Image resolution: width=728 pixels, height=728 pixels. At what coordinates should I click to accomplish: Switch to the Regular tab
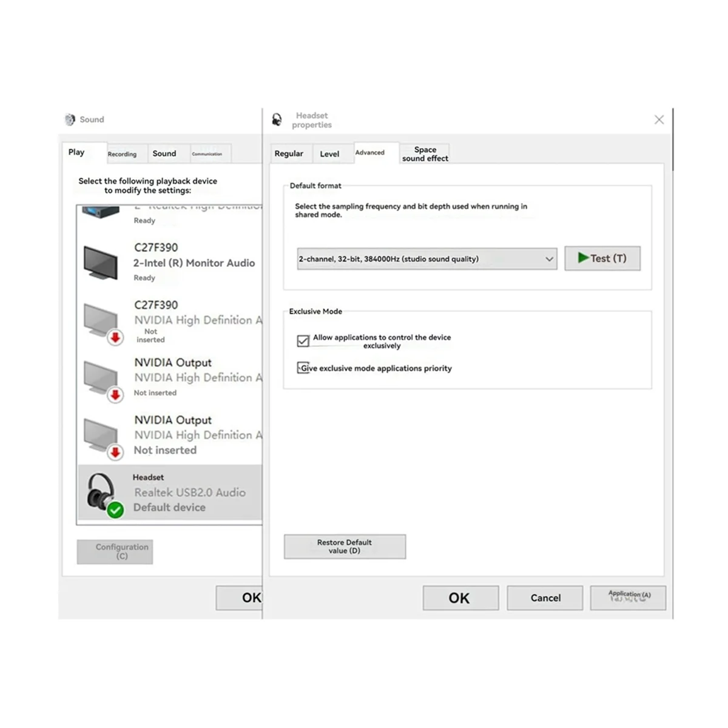click(291, 154)
